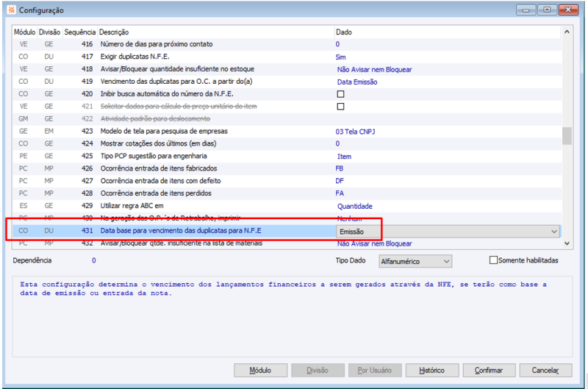Click sequence number 423
Screen dimensions: 588x389
[x=87, y=132]
